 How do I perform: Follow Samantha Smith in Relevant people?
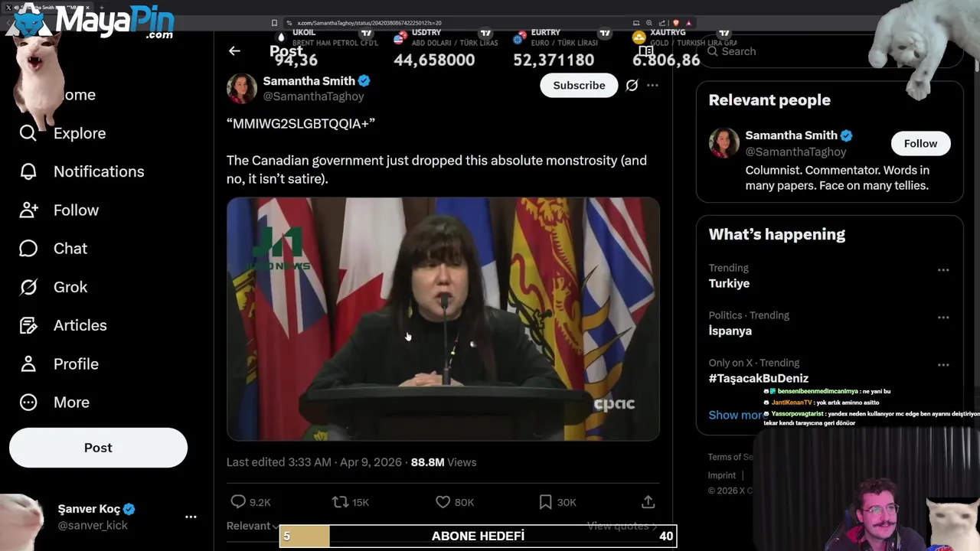920,143
